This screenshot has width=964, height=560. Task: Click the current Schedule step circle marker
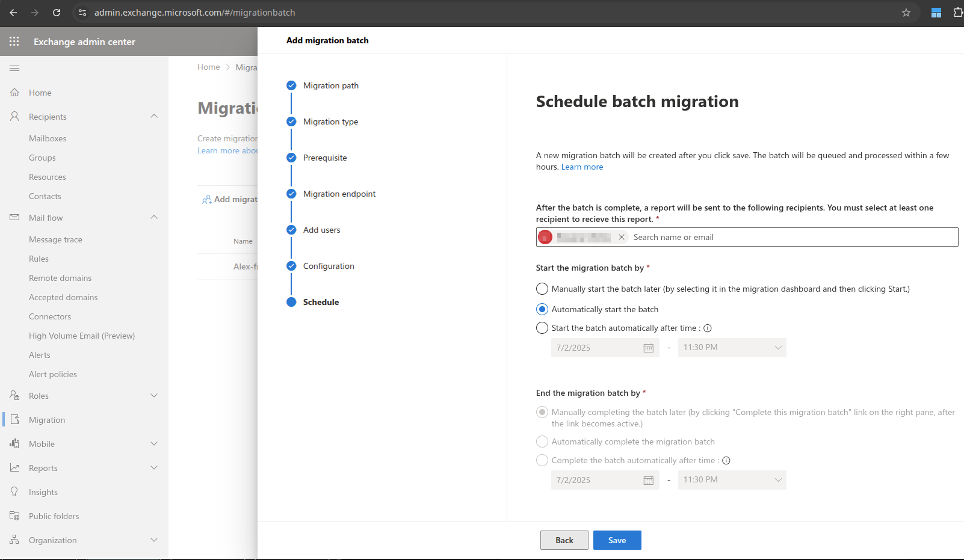click(291, 302)
